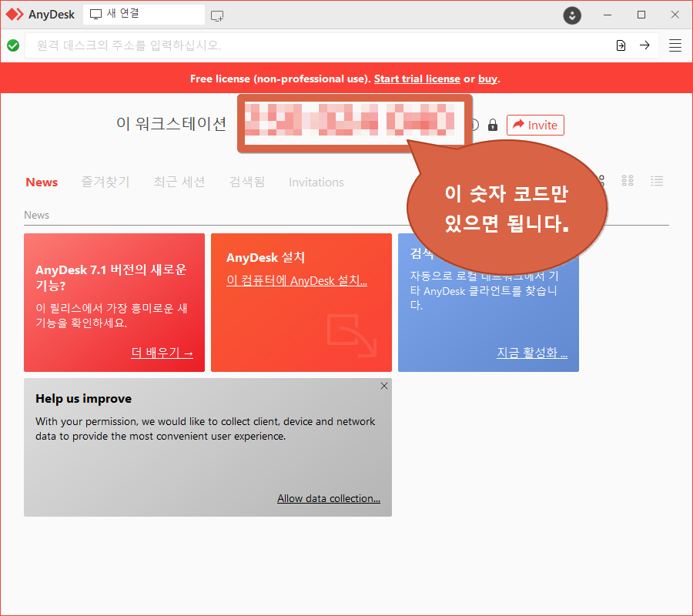Click the 이 워크스테이션 label
The height and width of the screenshot is (616, 693).
(x=172, y=124)
